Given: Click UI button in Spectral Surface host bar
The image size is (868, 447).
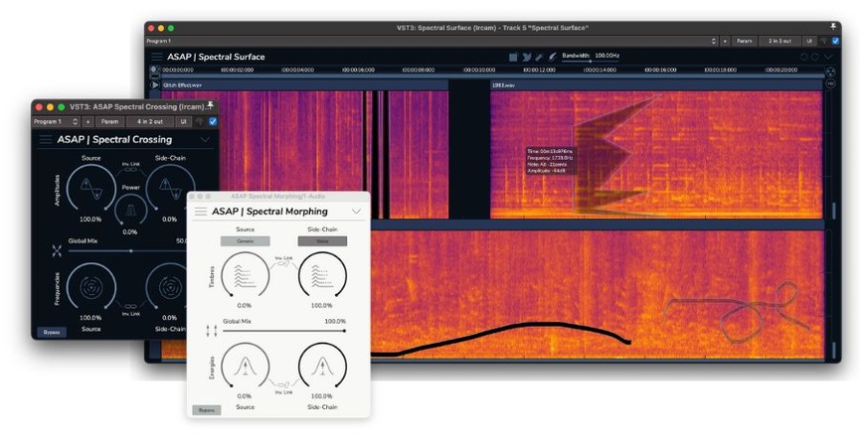Looking at the screenshot, I should pyautogui.click(x=809, y=41).
